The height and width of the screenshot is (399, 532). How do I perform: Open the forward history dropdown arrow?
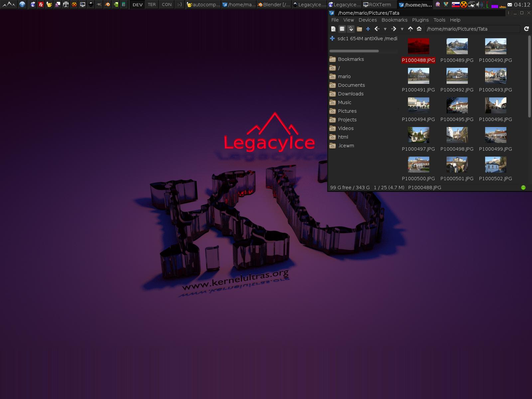(x=402, y=29)
